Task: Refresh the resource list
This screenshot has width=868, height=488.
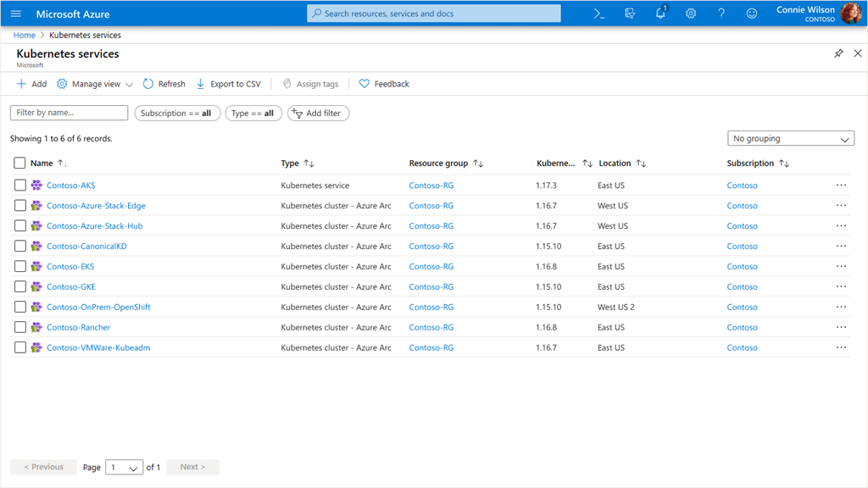Action: pyautogui.click(x=164, y=84)
